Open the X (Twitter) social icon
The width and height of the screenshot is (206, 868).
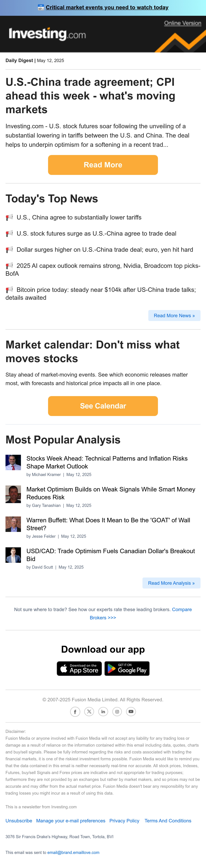[x=89, y=712]
